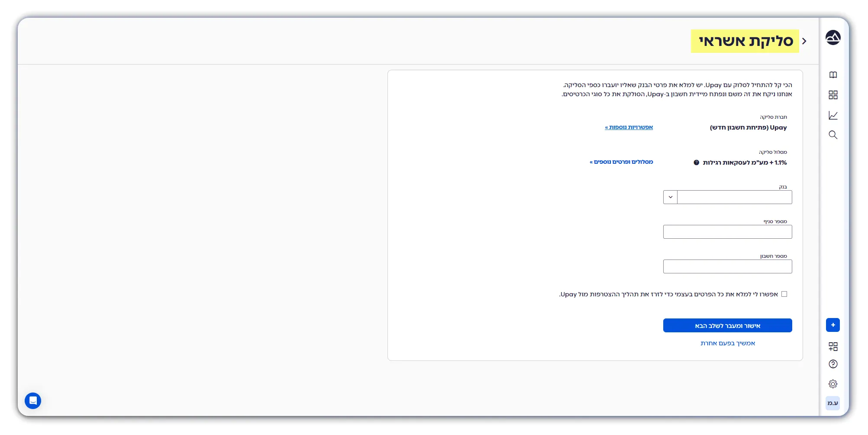This screenshot has height=435, width=868.
Task: Click the אמשיך בפעם אחרת link
Action: point(727,343)
